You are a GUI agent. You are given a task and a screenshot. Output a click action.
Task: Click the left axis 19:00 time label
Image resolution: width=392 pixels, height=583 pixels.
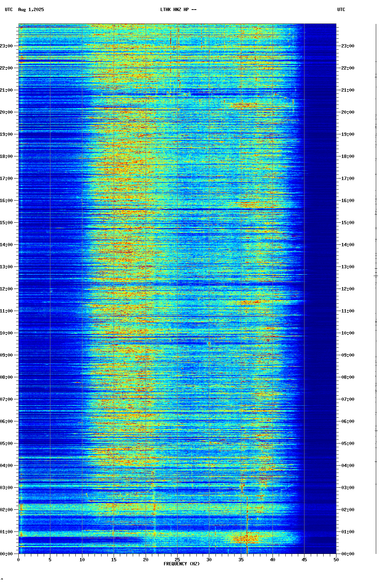click(6, 134)
